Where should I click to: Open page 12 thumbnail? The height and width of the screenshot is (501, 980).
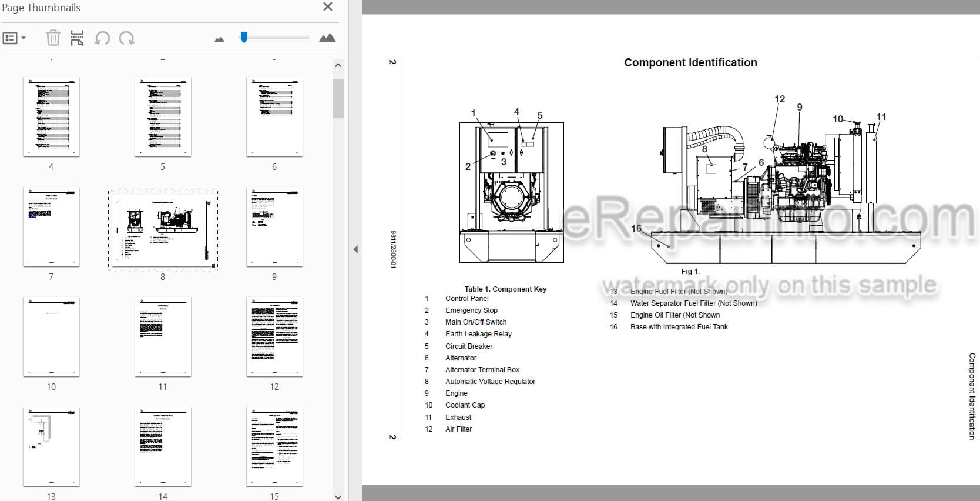[x=274, y=337]
